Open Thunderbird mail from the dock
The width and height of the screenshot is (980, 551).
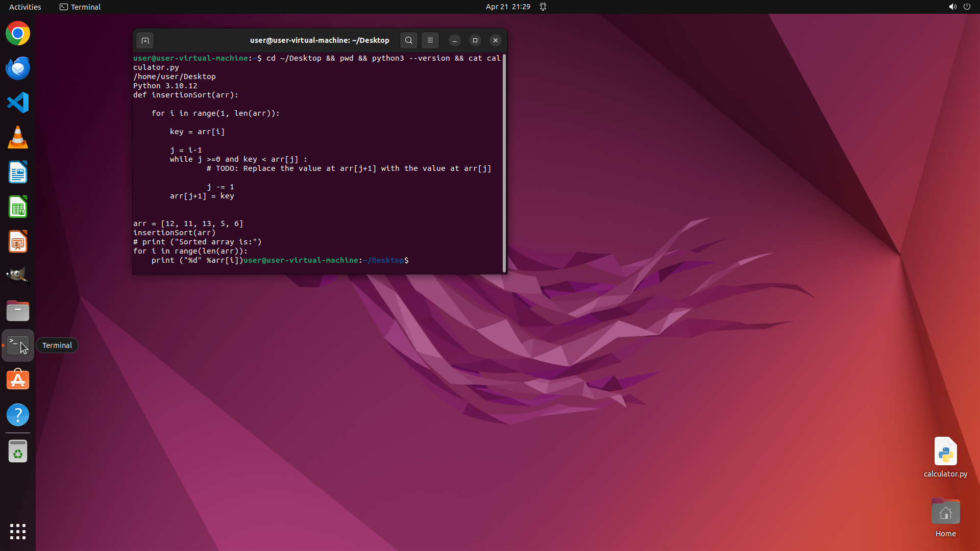pos(18,68)
